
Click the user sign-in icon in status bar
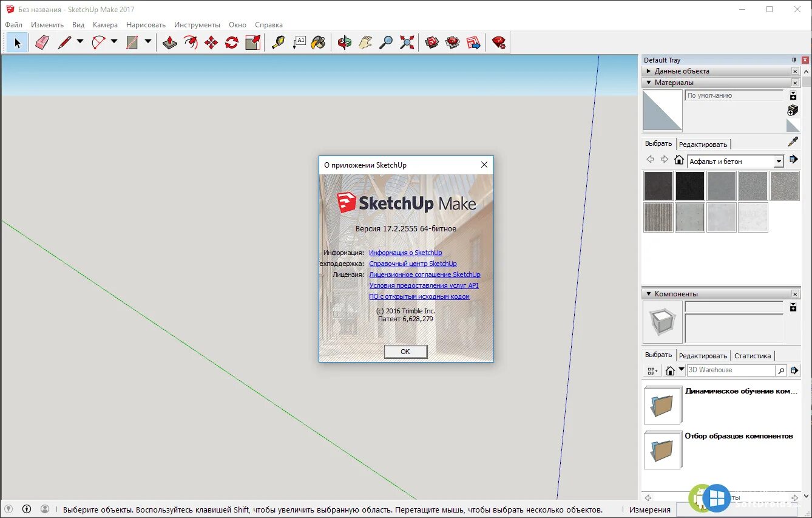pos(45,509)
